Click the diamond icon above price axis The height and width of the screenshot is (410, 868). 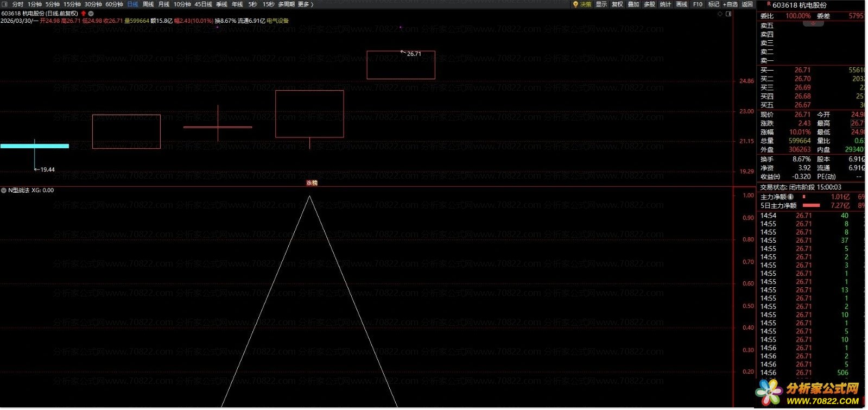click(720, 14)
